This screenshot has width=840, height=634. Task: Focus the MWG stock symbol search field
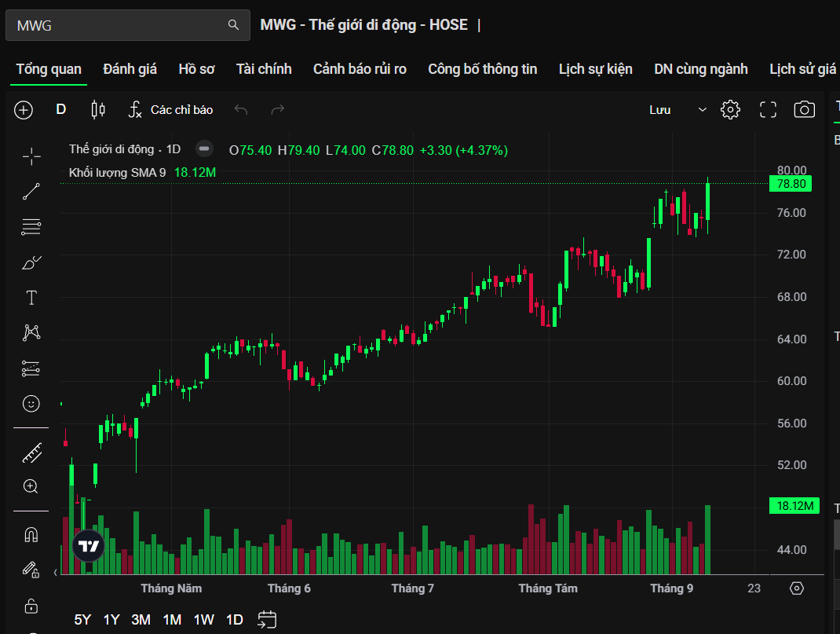click(x=127, y=25)
